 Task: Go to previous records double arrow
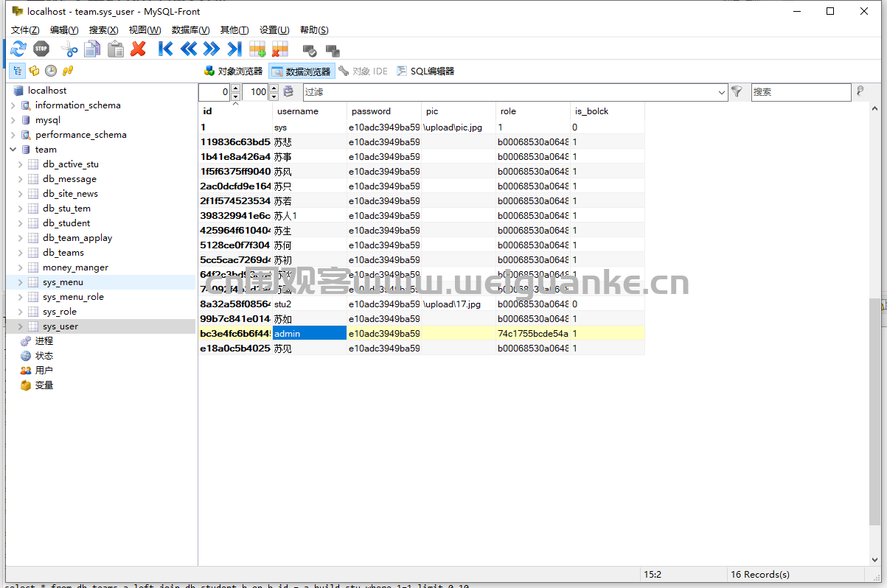click(x=189, y=49)
